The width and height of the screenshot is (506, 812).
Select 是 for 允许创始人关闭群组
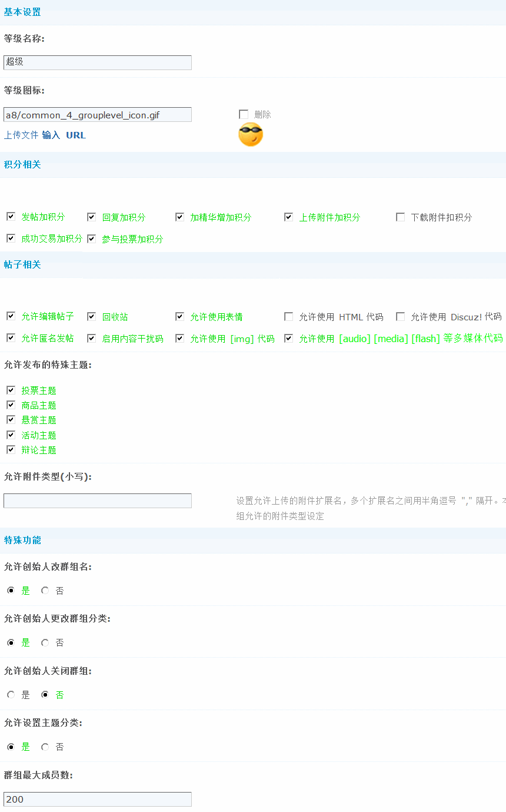(x=10, y=694)
